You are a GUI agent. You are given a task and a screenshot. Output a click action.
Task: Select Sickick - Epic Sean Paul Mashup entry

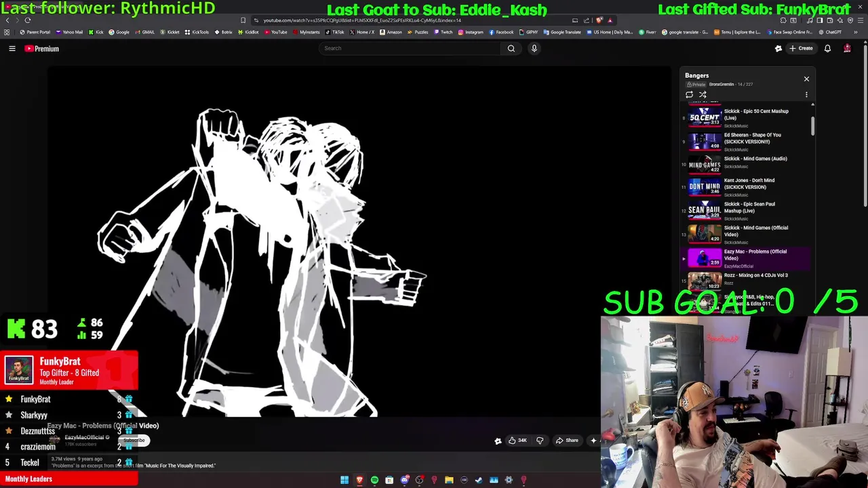pyautogui.click(x=746, y=210)
